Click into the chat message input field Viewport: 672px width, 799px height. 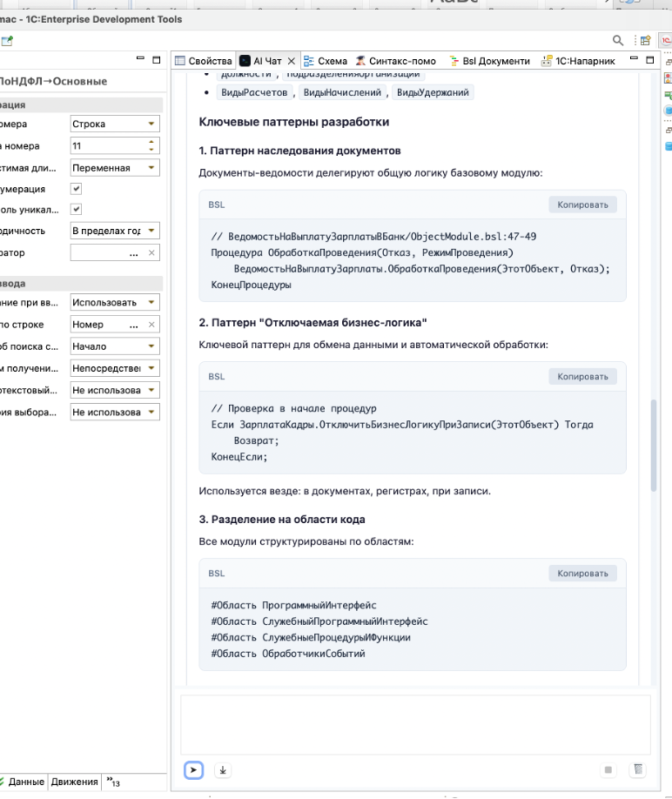tap(415, 723)
